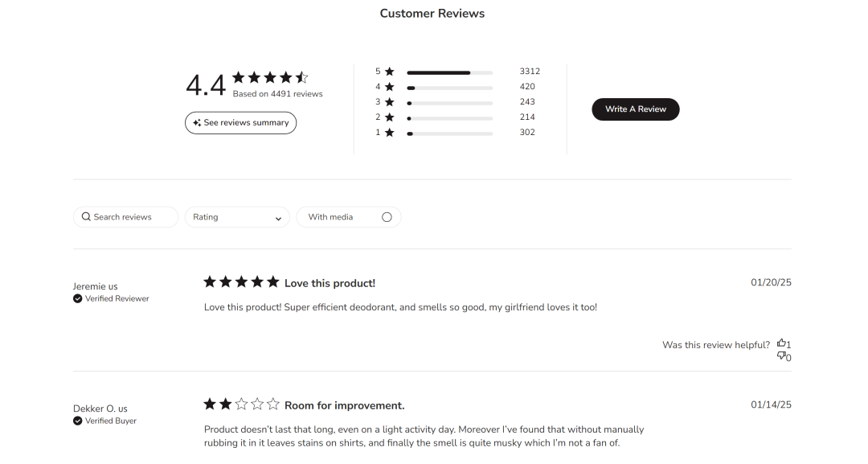Image resolution: width=868 pixels, height=464 pixels.
Task: Click the sparkle icon in reviews summary
Action: tap(197, 123)
